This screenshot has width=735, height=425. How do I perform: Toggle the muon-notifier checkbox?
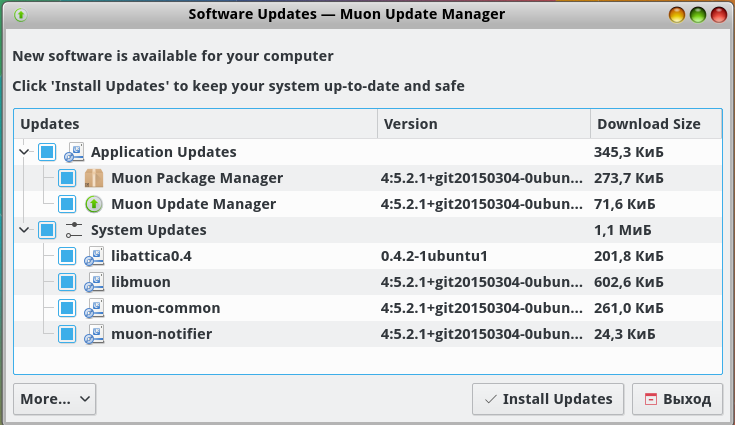[67, 334]
